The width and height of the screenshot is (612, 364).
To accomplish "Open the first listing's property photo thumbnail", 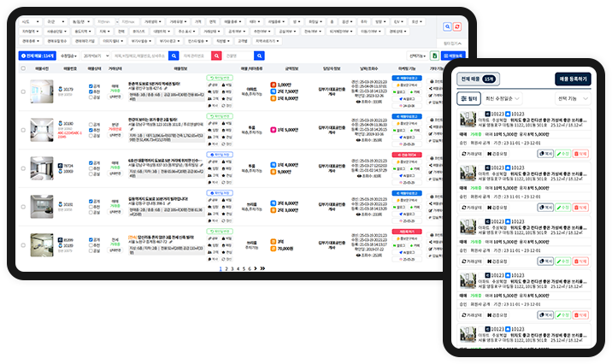I will [41, 91].
